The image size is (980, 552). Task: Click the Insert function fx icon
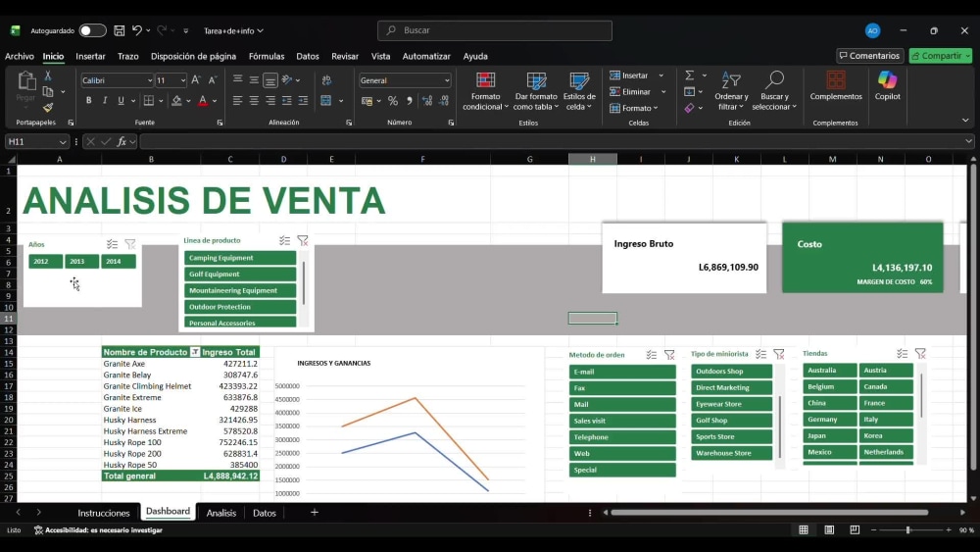[x=122, y=142]
